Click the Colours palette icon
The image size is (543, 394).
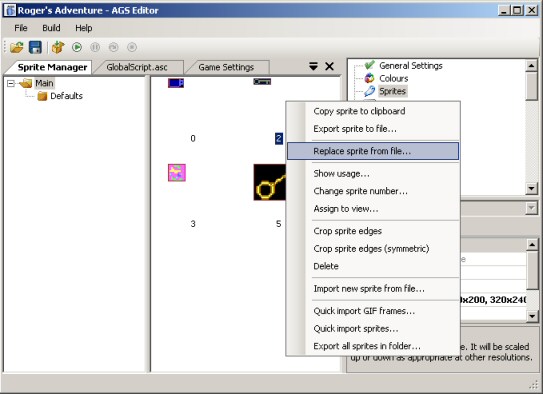tap(369, 78)
